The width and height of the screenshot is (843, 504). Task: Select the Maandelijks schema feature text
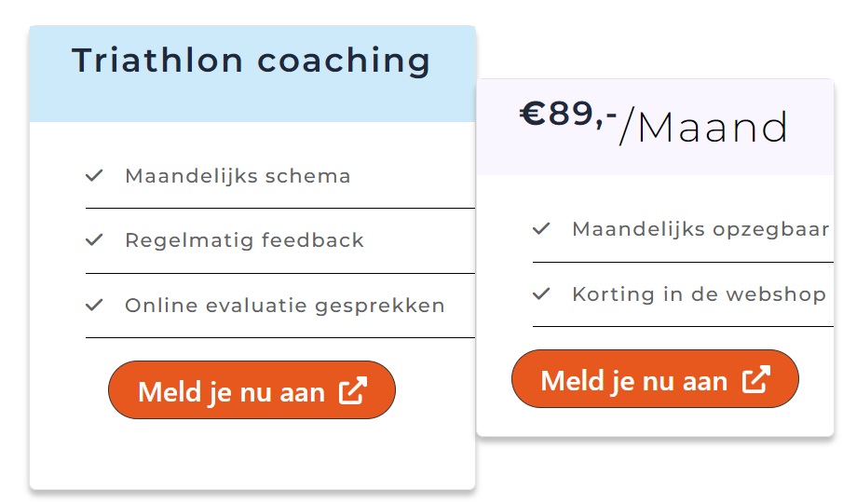pyautogui.click(x=238, y=176)
